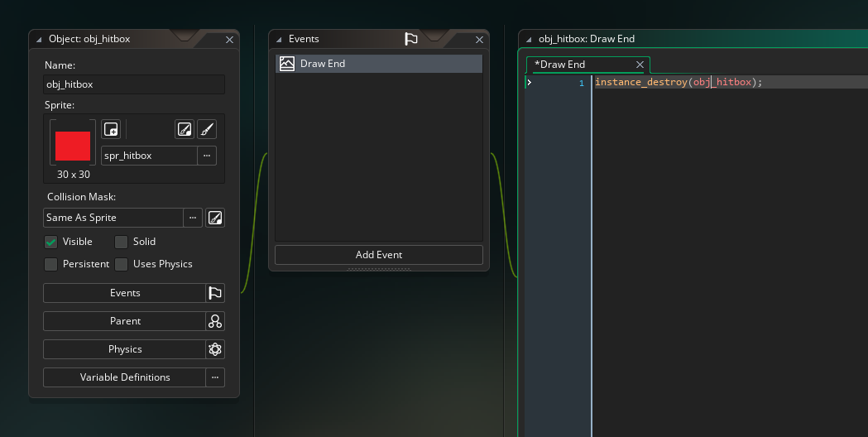Viewport: 868px width, 437px height.
Task: Click the edit image brush icon
Action: pos(207,129)
